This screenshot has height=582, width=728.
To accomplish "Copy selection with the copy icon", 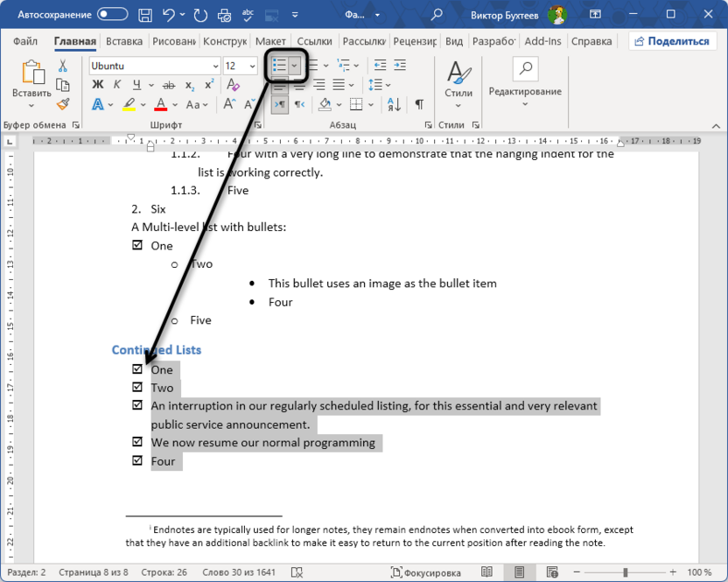I will click(63, 85).
